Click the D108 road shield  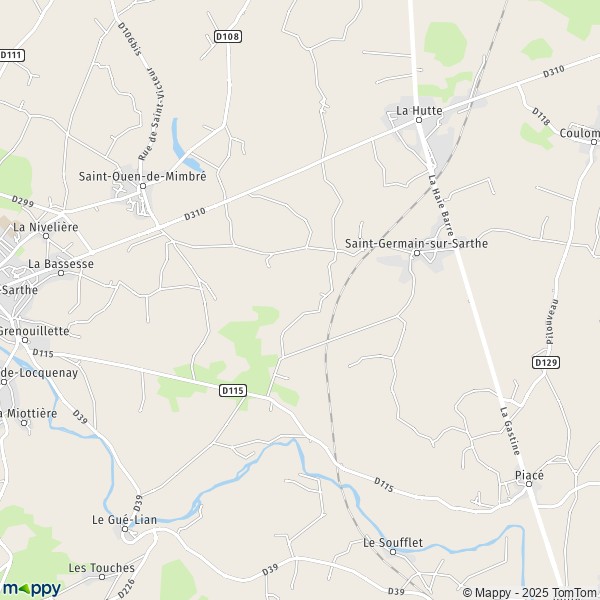[x=228, y=36]
